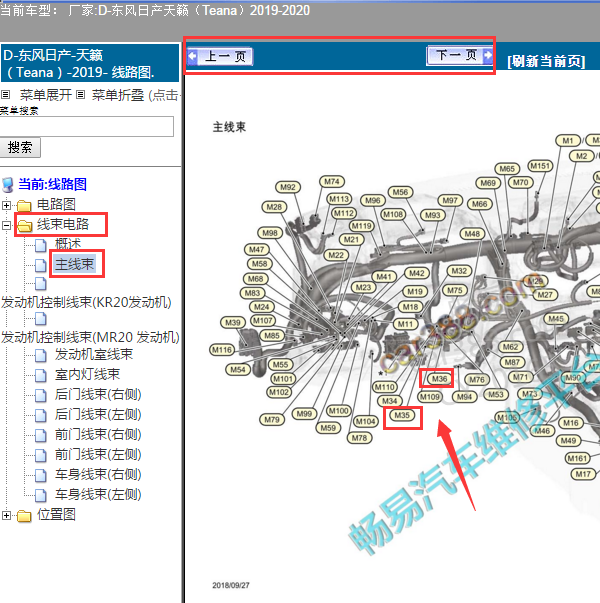
Task: Click the folder icon beside 电路图
Action: (24, 205)
